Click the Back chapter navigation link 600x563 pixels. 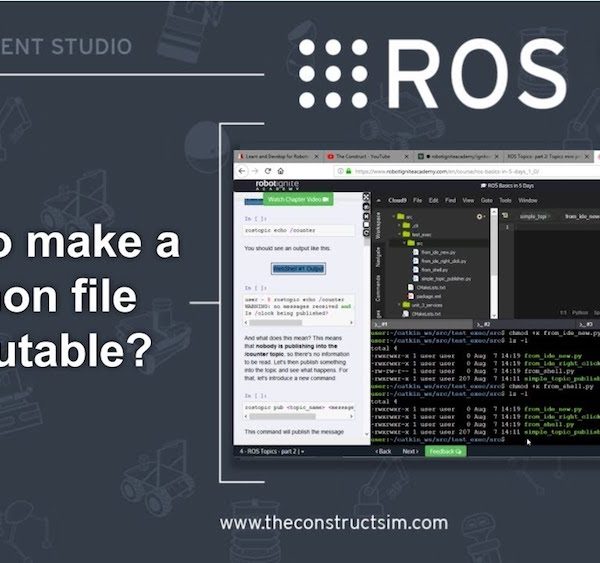point(383,452)
